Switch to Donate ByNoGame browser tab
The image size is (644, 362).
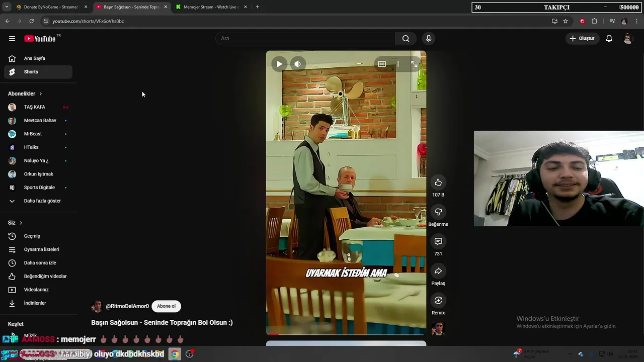point(51,7)
